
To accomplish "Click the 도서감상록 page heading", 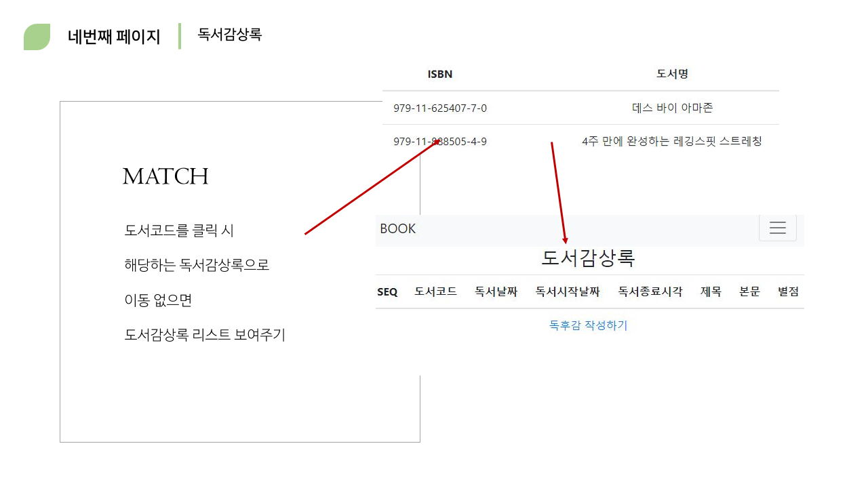I will 588,258.
